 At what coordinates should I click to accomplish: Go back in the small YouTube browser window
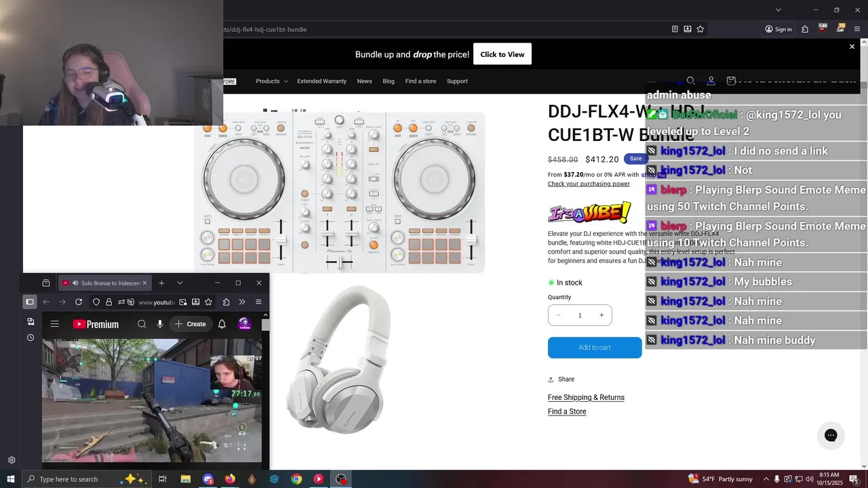coord(46,302)
